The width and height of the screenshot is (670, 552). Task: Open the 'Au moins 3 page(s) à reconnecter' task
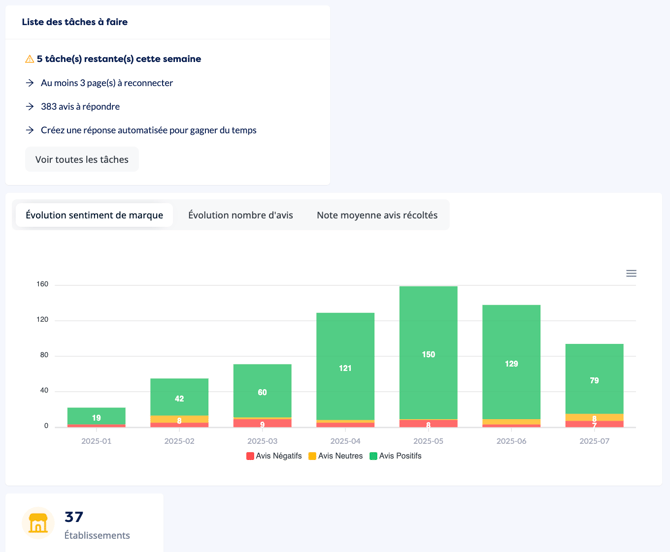coord(107,83)
